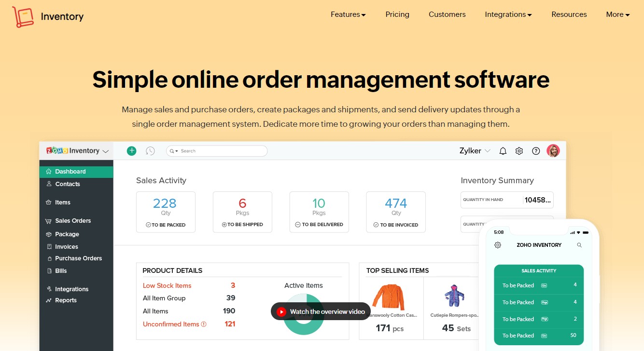
Task: Select the Package box icon
Action: pyautogui.click(x=49, y=234)
